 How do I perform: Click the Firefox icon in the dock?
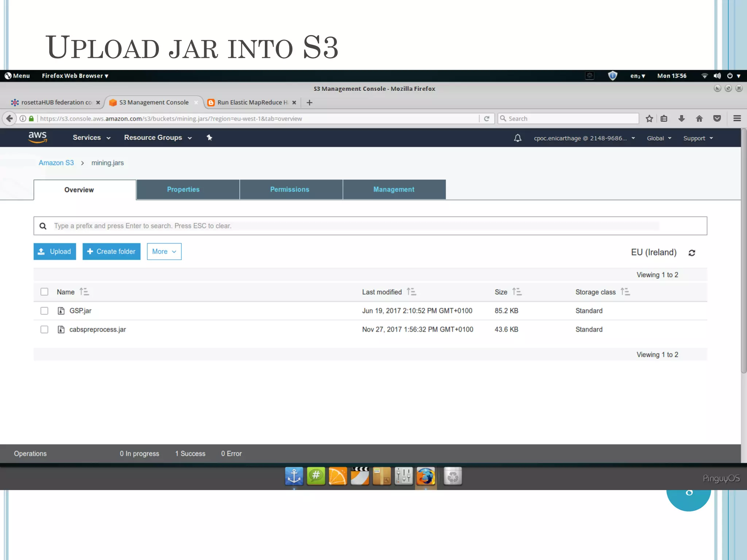coord(426,476)
